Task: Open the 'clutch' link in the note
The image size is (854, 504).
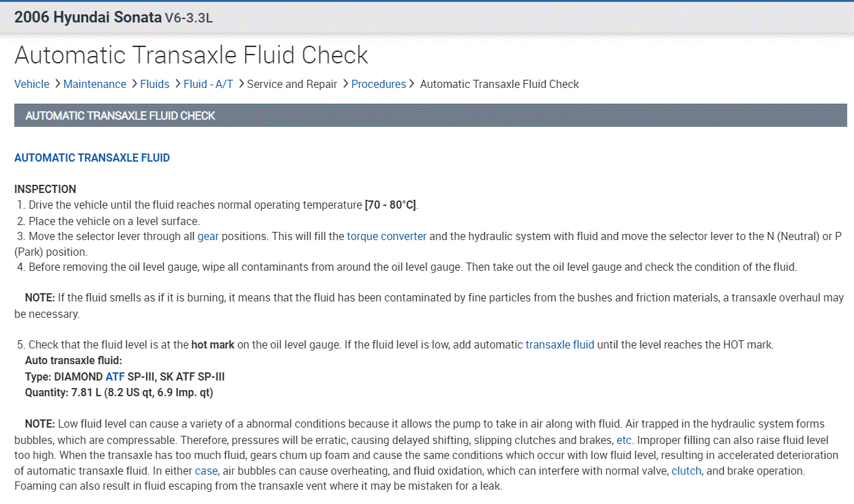Action: pos(686,471)
